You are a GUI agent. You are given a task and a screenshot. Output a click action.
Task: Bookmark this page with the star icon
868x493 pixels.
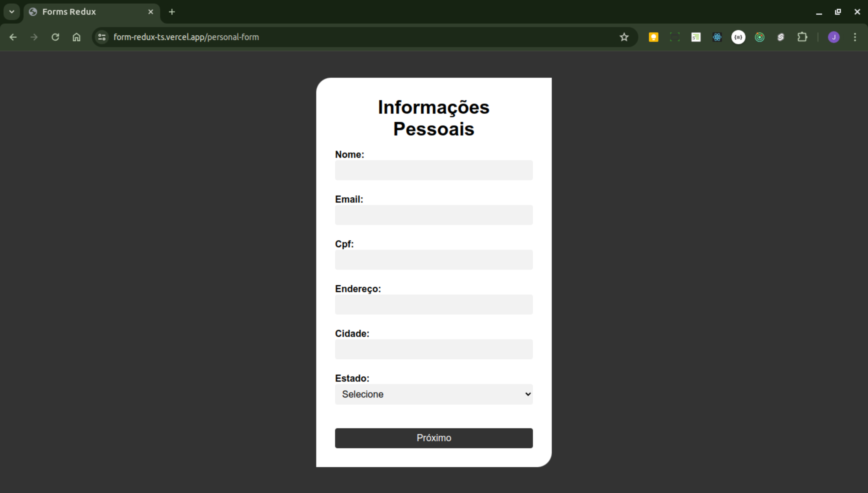click(624, 37)
